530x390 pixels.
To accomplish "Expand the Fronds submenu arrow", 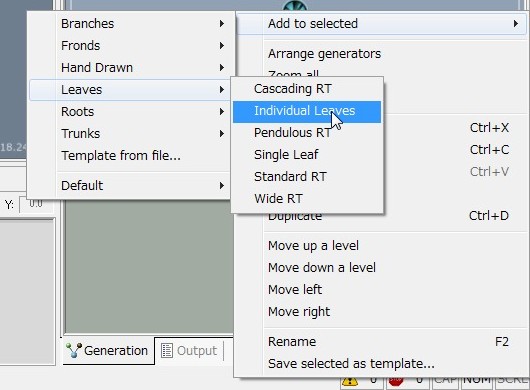I will click(222, 45).
